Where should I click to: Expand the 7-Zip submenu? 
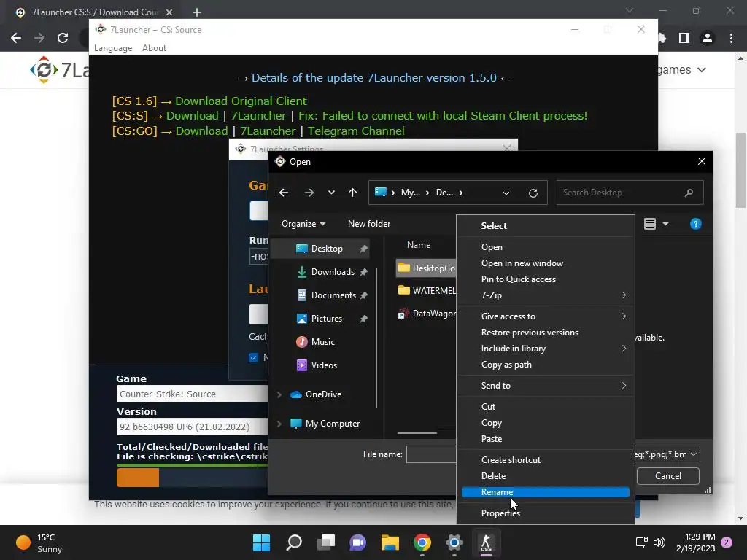546,295
